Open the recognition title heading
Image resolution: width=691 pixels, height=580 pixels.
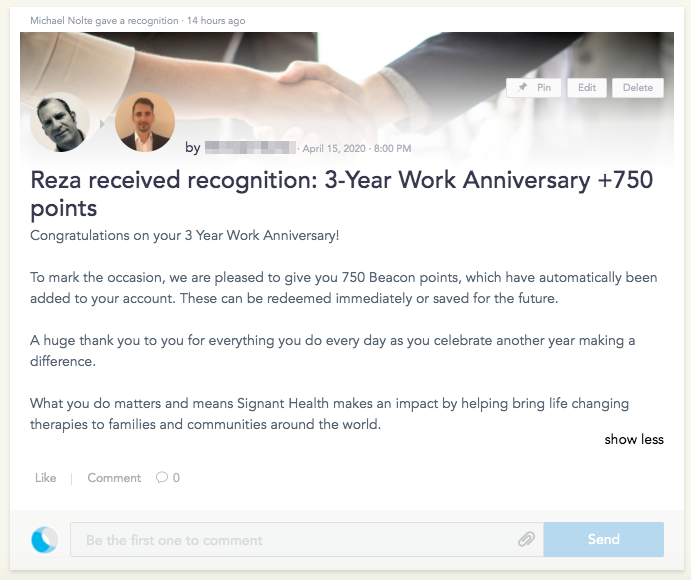tap(342, 193)
